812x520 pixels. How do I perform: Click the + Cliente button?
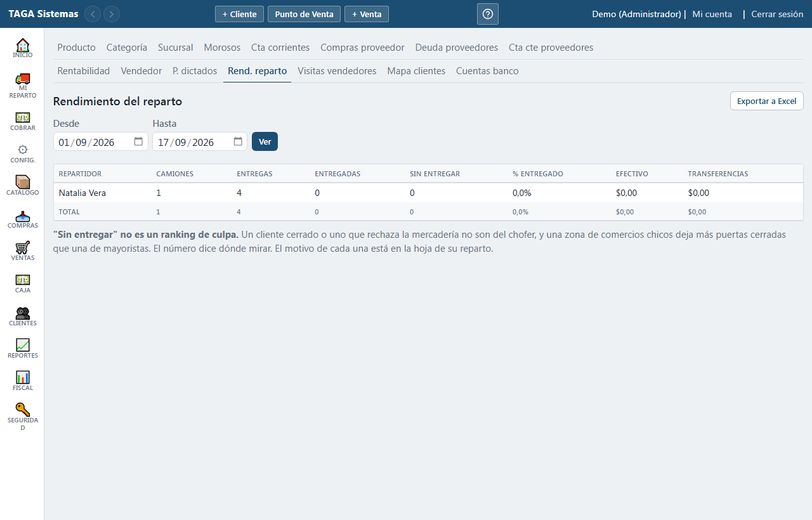tap(239, 14)
